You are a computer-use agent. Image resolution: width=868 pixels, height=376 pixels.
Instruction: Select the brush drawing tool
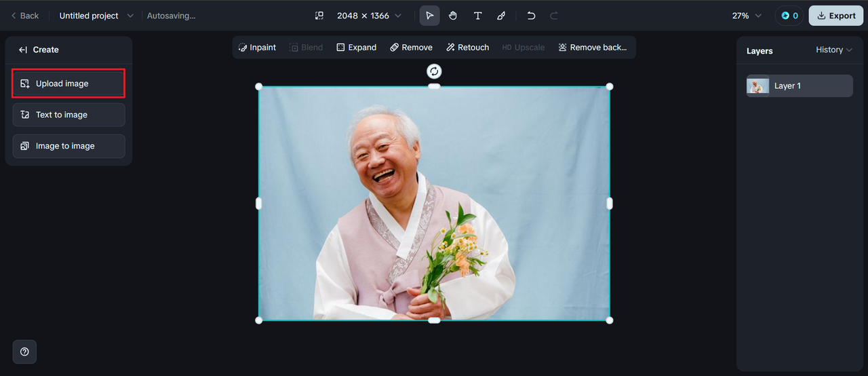[x=501, y=16]
